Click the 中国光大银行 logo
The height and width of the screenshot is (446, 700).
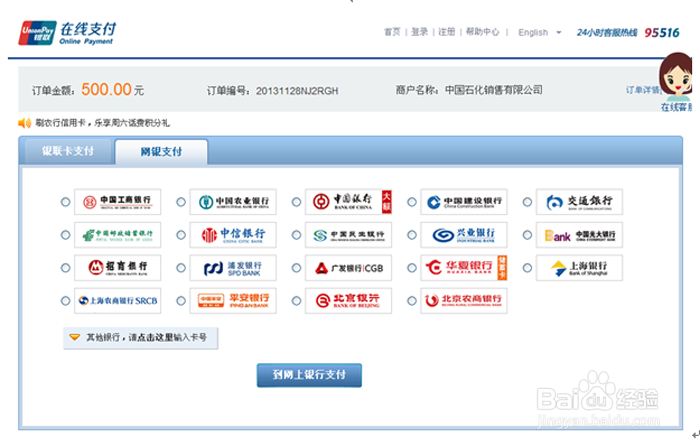coord(579,235)
